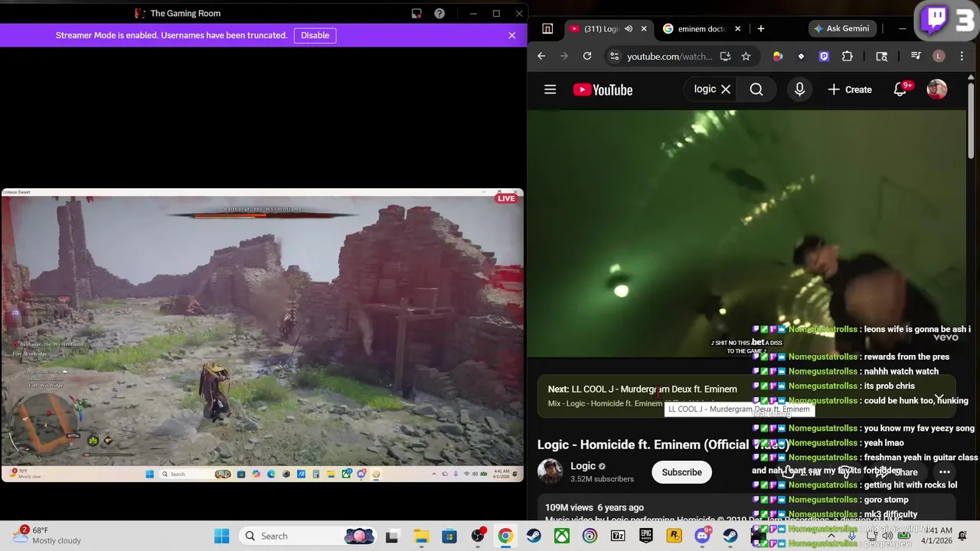
Task: Open next song LL COOL J Murdergram Deux
Action: [x=642, y=389]
